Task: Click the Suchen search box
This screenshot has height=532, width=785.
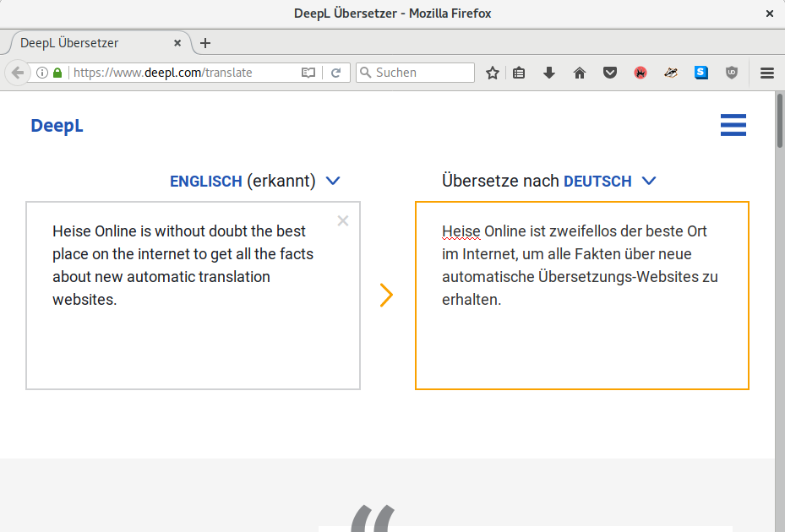Action: coord(416,73)
